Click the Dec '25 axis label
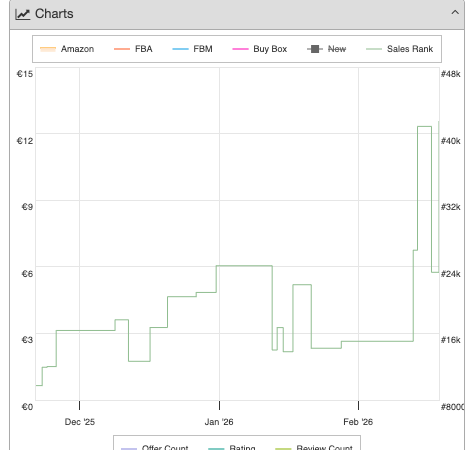 click(80, 422)
